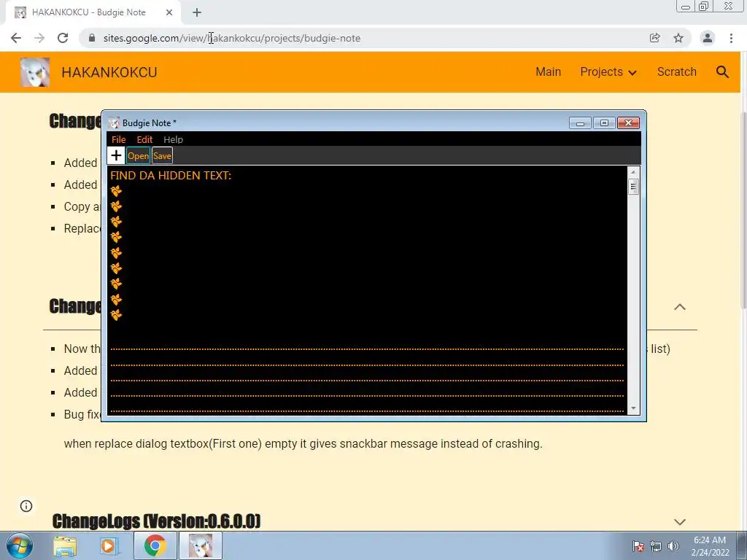
Task: Switch to Chrome on the taskbar
Action: 155,545
